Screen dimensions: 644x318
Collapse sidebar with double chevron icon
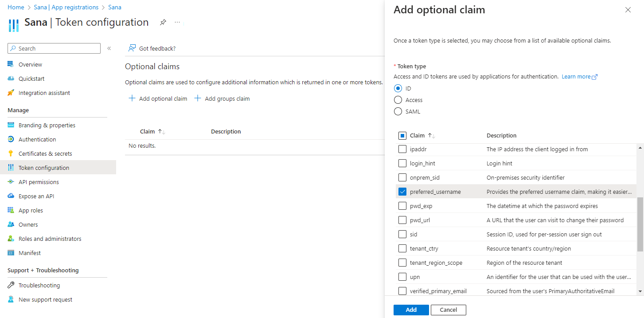(x=109, y=48)
